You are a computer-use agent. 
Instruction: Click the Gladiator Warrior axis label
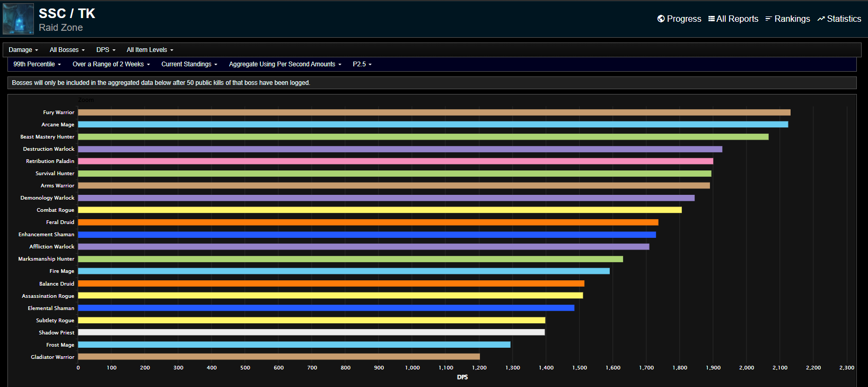click(52, 357)
